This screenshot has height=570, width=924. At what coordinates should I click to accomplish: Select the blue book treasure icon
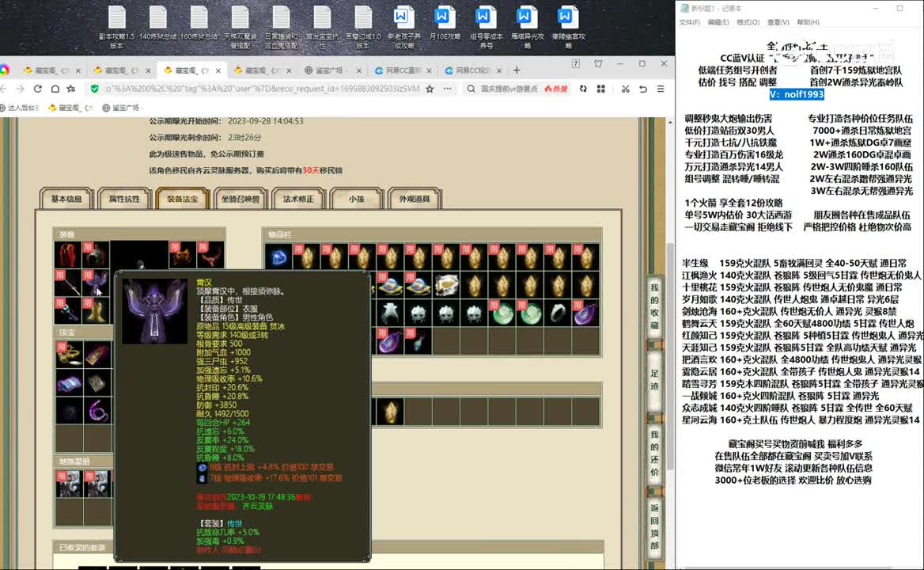click(x=69, y=383)
